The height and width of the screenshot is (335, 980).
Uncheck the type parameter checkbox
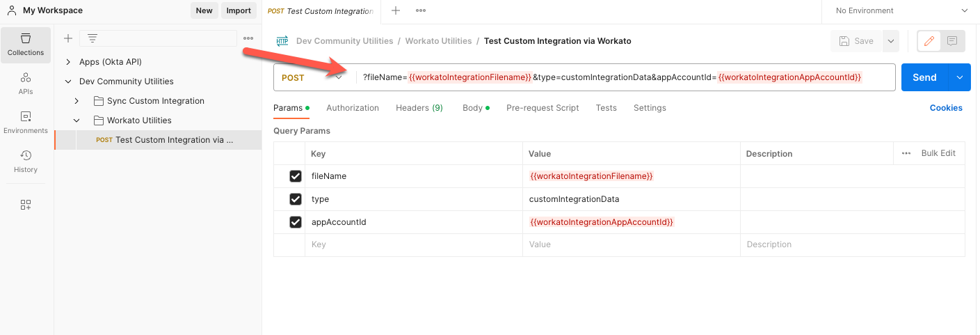point(296,199)
